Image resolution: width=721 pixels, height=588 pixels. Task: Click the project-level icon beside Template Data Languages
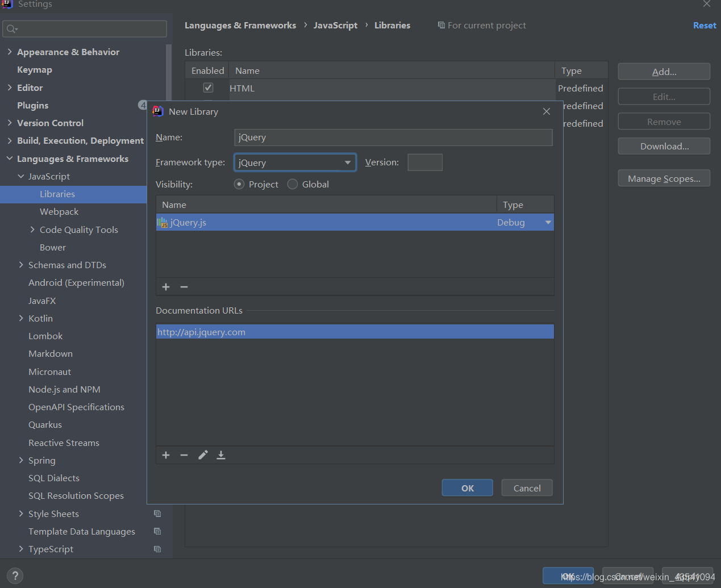[157, 531]
